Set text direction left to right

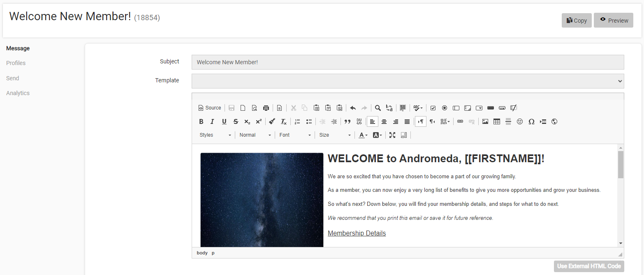click(x=421, y=121)
